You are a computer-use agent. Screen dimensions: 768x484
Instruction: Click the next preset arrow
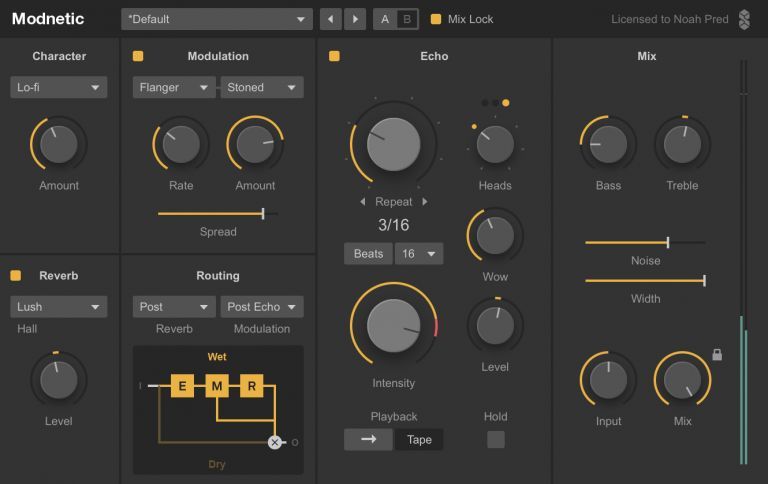355,19
